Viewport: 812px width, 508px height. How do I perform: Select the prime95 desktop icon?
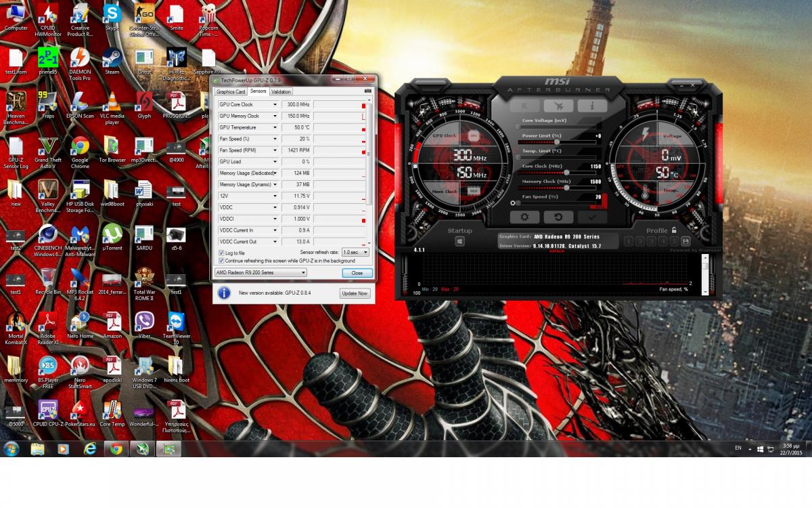coord(48,61)
